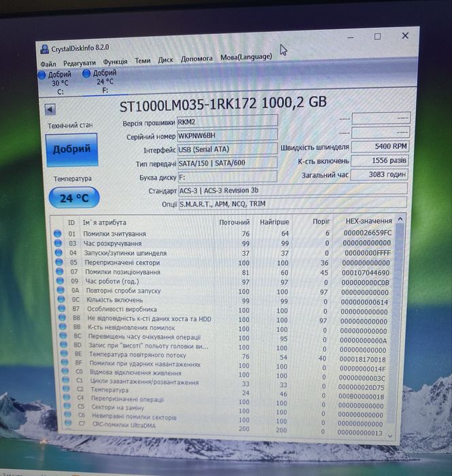452x476 pixels.
Task: Click status dot for C7 CRC-помилки UltraDMA
Action: [x=68, y=422]
